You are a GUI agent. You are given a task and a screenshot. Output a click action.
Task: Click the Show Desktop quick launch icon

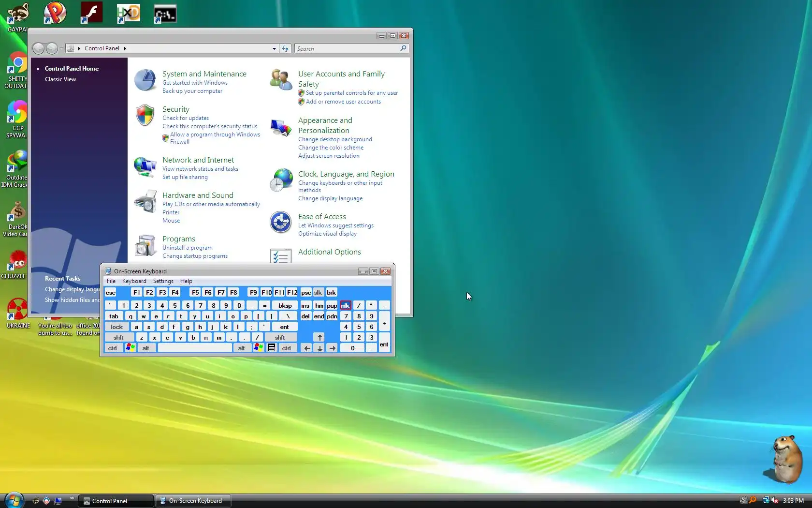tap(58, 501)
